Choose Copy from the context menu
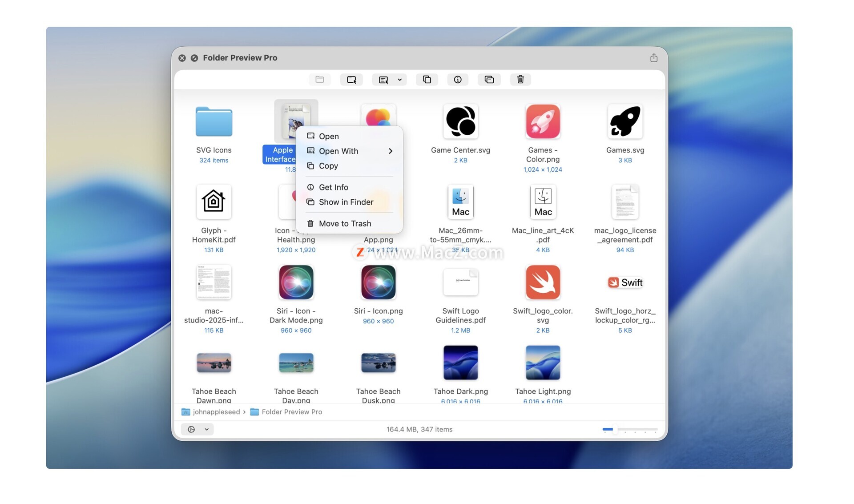This screenshot has height=504, width=854. (x=349, y=165)
